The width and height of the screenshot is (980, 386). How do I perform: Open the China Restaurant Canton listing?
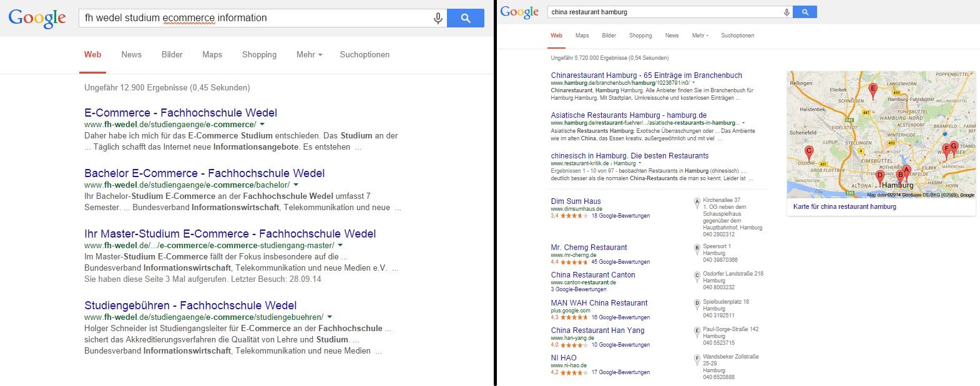click(593, 275)
